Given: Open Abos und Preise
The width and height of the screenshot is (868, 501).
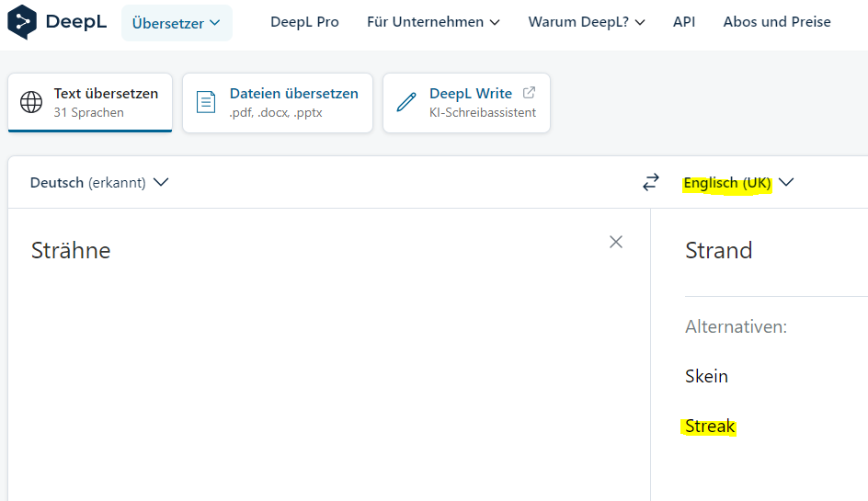Looking at the screenshot, I should (x=777, y=22).
